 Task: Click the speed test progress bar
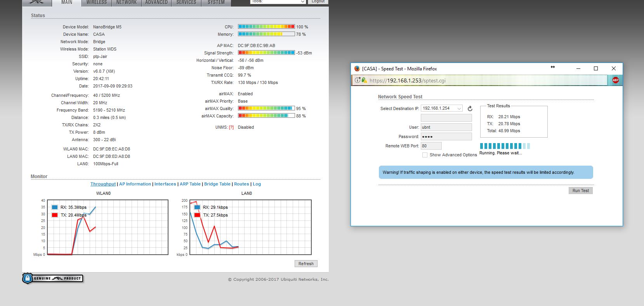[505, 146]
